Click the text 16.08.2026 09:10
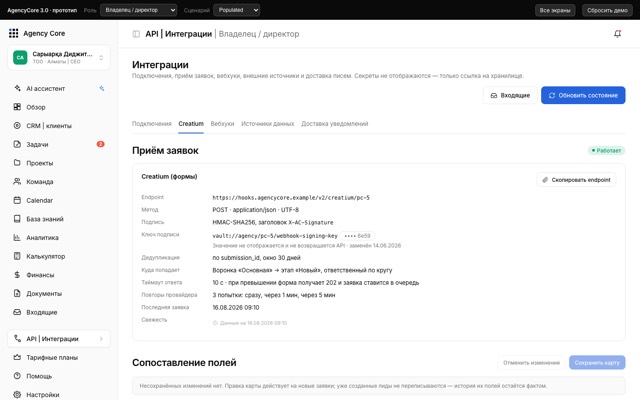The width and height of the screenshot is (640, 400). pos(236,307)
